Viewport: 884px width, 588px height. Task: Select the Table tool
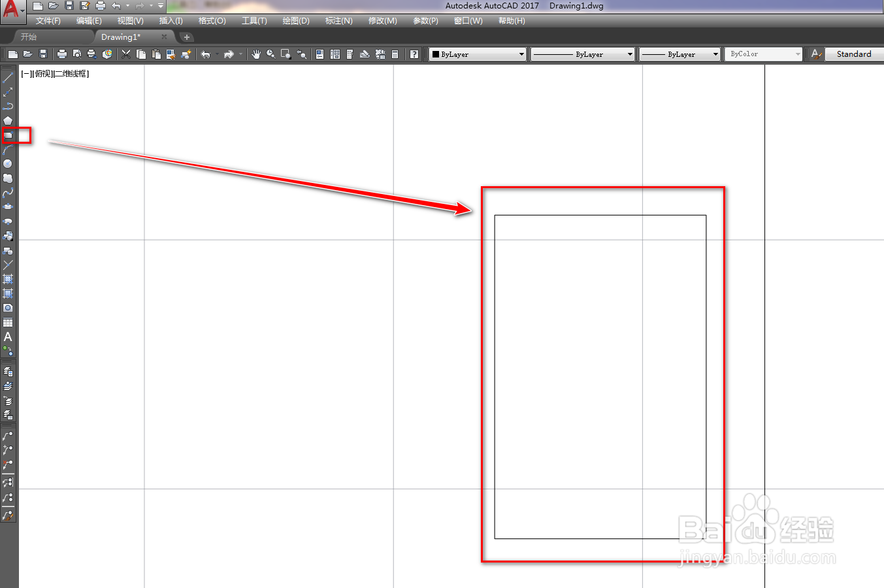pos(8,322)
